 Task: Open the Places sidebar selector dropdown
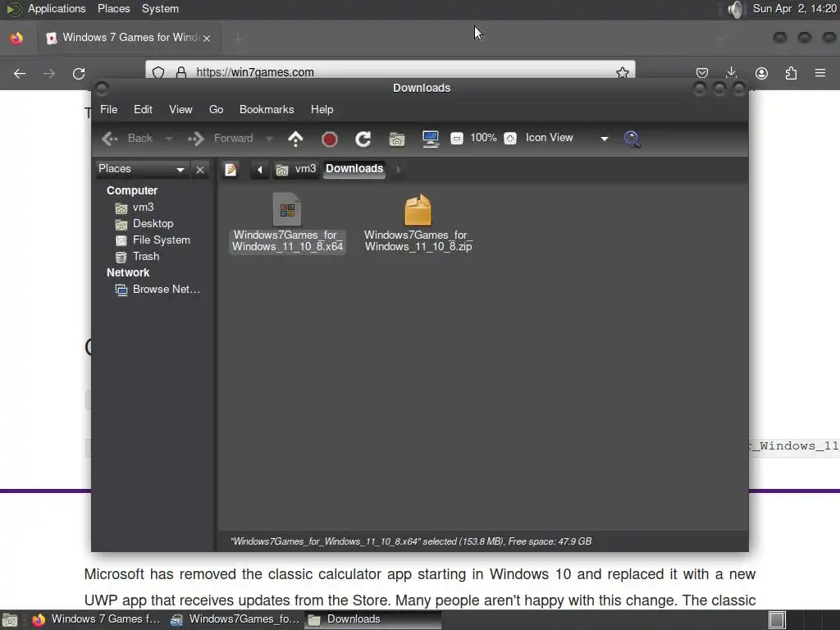[142, 169]
